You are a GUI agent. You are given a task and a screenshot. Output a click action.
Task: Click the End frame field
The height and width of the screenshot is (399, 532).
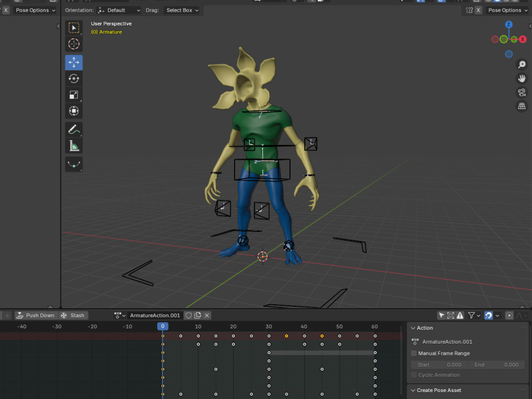coord(496,365)
